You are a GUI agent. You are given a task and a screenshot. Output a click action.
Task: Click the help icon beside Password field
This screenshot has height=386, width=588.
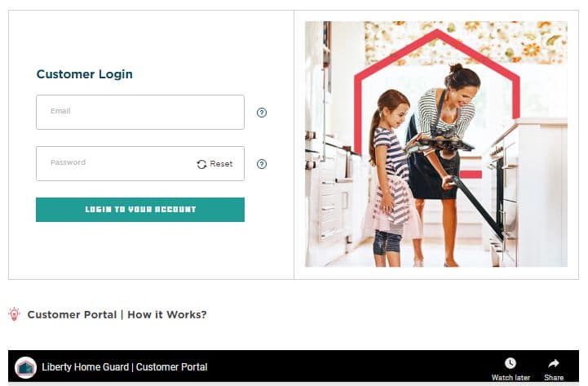261,164
